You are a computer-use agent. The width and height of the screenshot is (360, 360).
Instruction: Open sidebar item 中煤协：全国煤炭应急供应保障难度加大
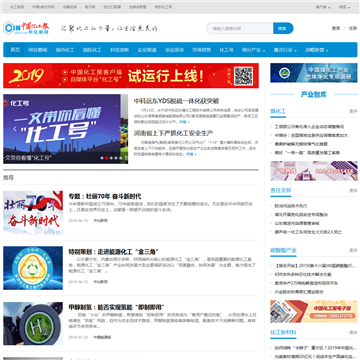pos(311,135)
